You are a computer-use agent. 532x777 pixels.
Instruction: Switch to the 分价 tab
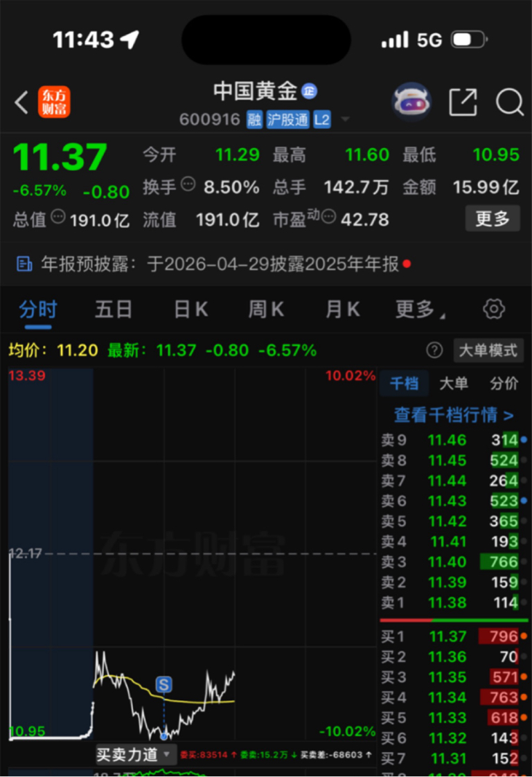(x=504, y=383)
